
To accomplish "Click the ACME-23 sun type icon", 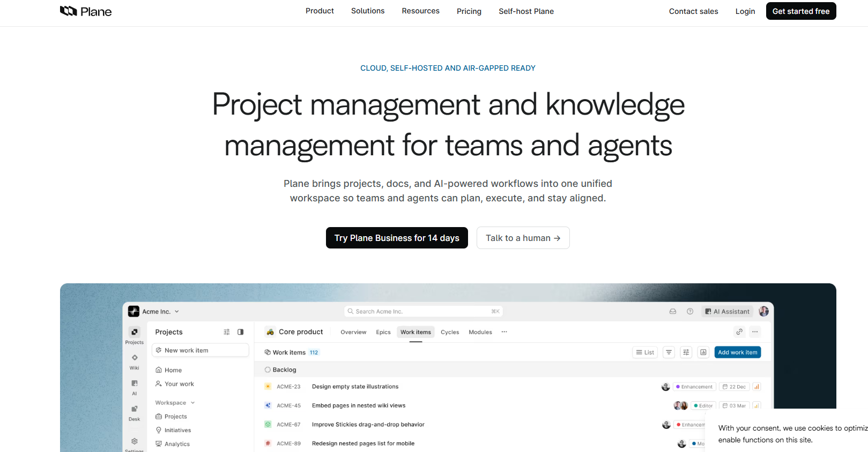I will (268, 386).
